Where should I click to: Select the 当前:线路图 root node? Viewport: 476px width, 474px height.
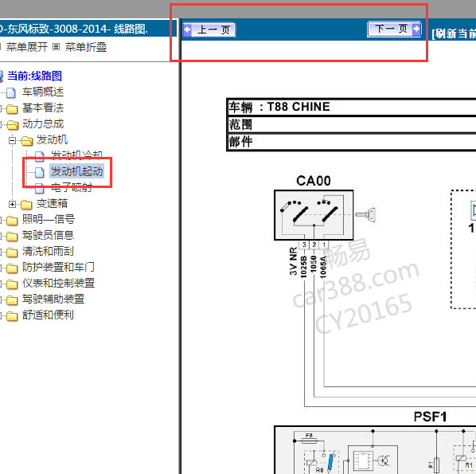point(34,76)
